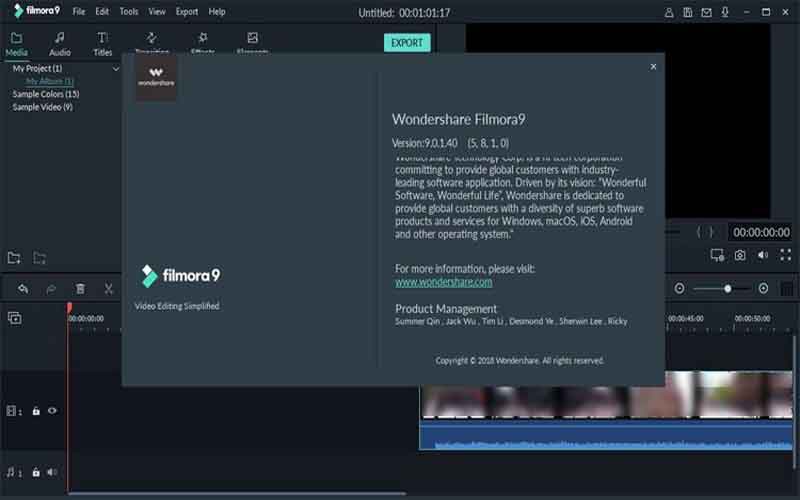Click the timeline vertical scrollbar
800x500 pixels.
point(795,402)
